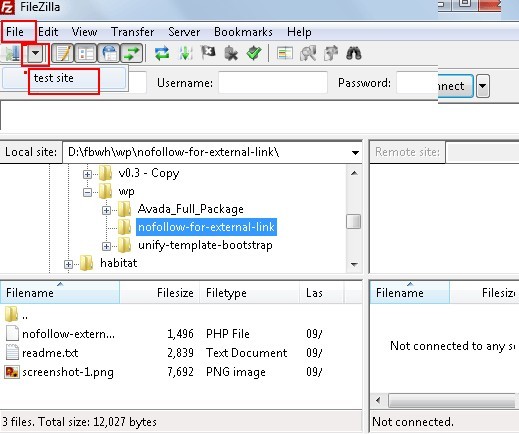Open Site Manager dropdown arrow
Image resolution: width=519 pixels, height=434 pixels.
35,53
